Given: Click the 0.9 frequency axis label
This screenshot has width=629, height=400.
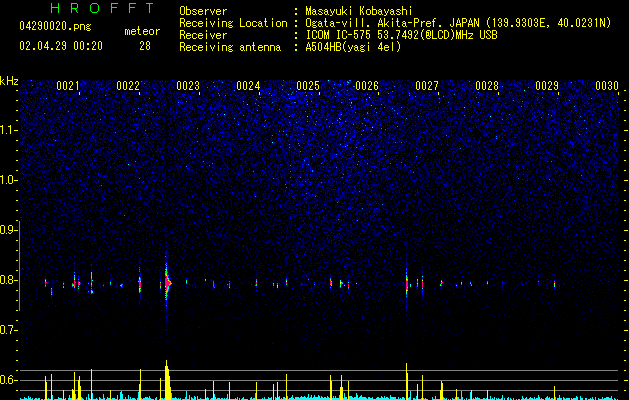Looking at the screenshot, I should [x=9, y=230].
